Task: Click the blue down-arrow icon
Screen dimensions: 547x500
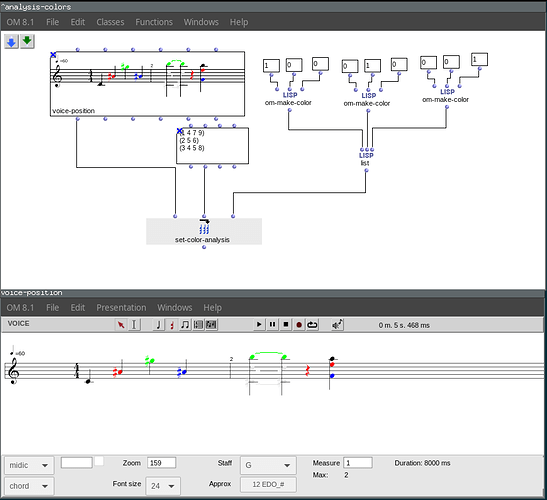Action: tap(12, 42)
